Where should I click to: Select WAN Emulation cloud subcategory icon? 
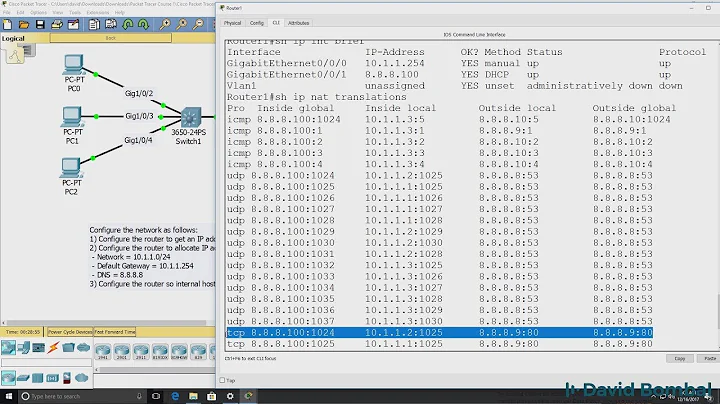82,378
